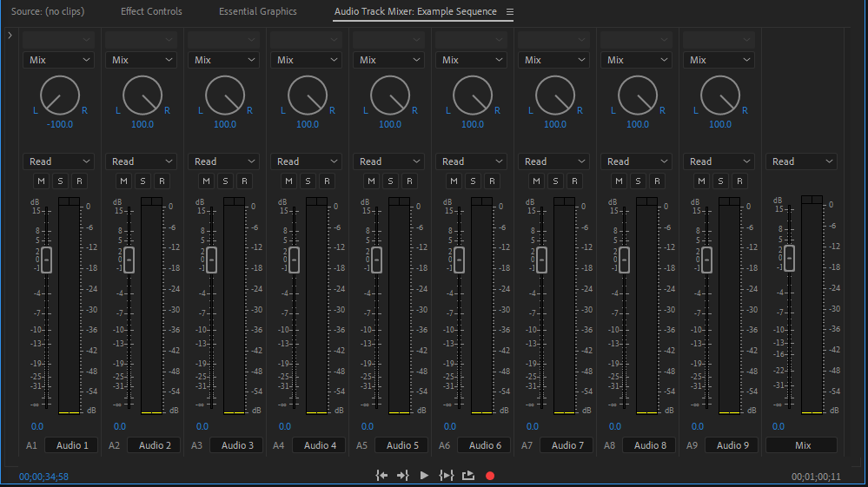Edit Audio 5 track name field
The image size is (868, 487).
(x=402, y=445)
